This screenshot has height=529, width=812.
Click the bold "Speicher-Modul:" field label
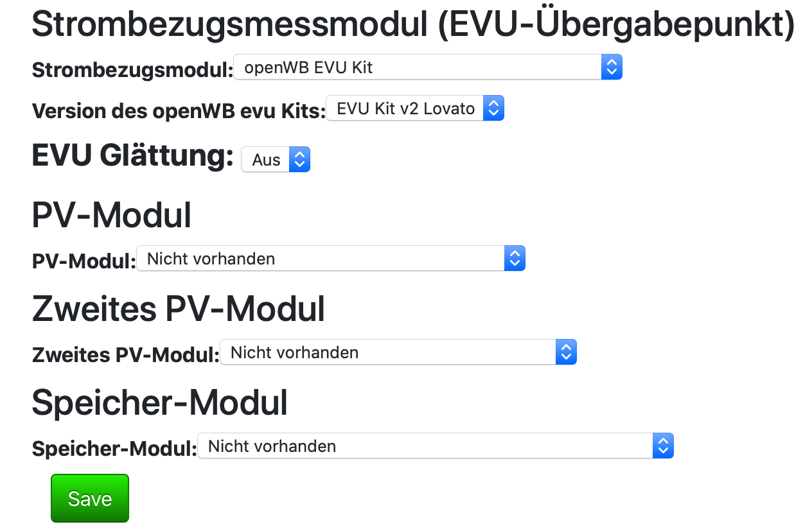(114, 449)
